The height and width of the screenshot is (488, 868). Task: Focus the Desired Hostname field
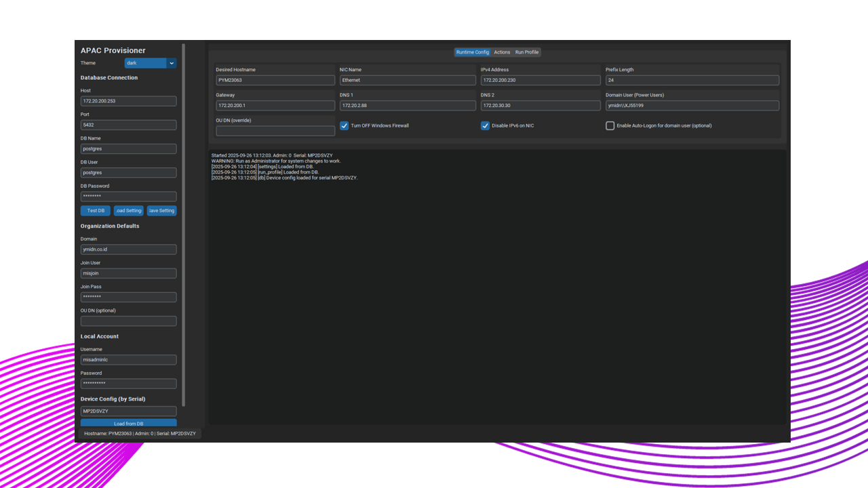tap(275, 80)
